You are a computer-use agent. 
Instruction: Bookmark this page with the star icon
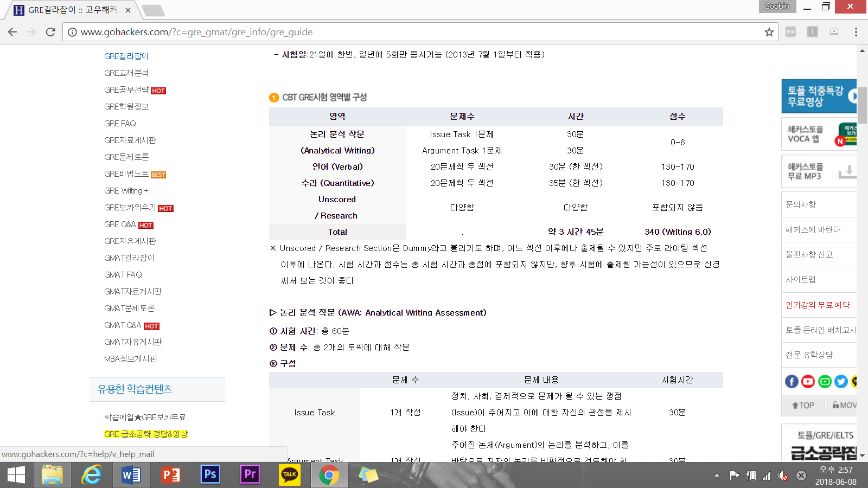pyautogui.click(x=769, y=32)
